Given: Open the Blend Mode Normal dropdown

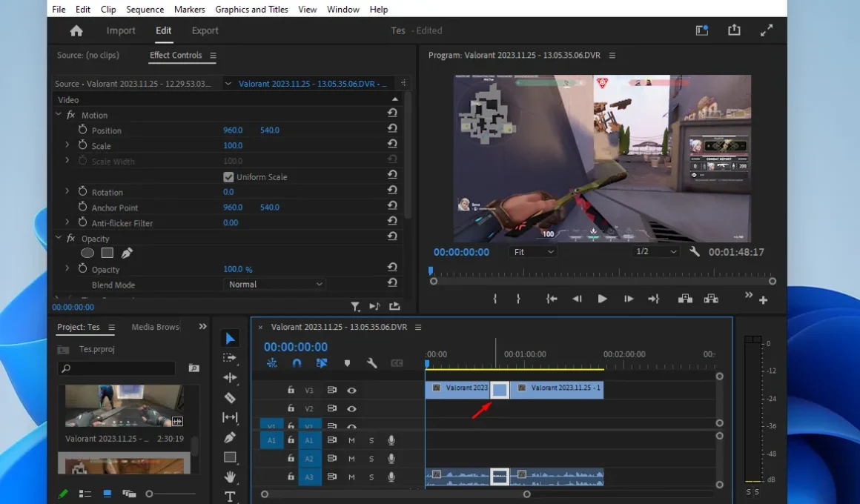Looking at the screenshot, I should click(x=275, y=284).
